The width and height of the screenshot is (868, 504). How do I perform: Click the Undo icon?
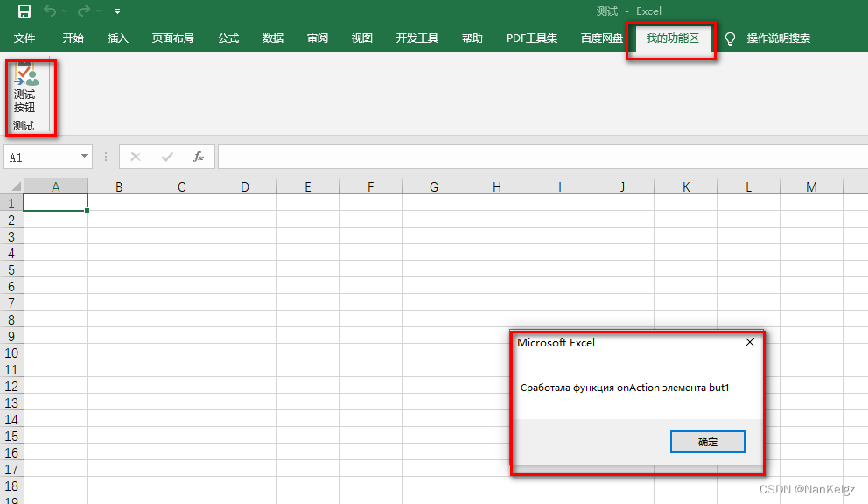coord(51,11)
